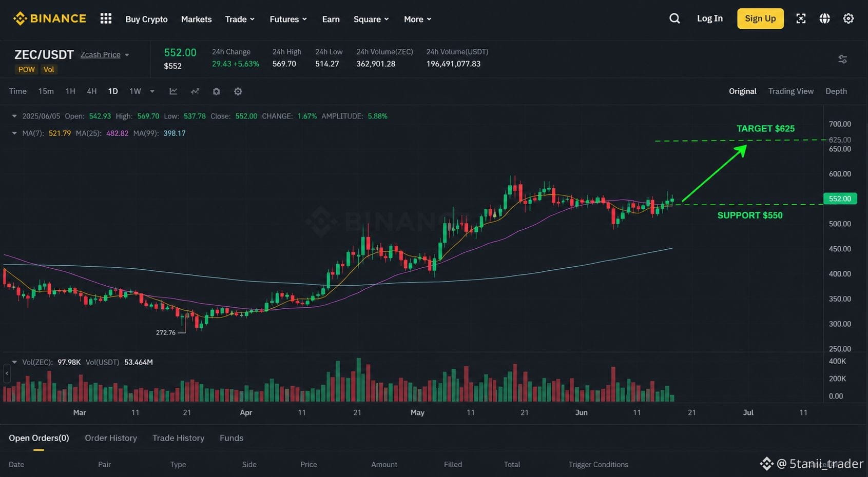Click the 700.00 price axis label
The image size is (868, 477).
840,124
